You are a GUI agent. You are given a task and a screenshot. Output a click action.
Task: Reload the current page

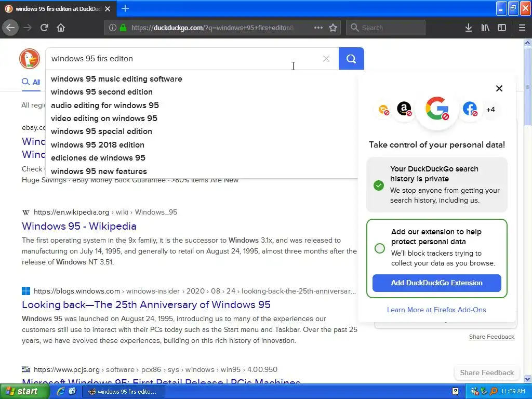coord(44,28)
